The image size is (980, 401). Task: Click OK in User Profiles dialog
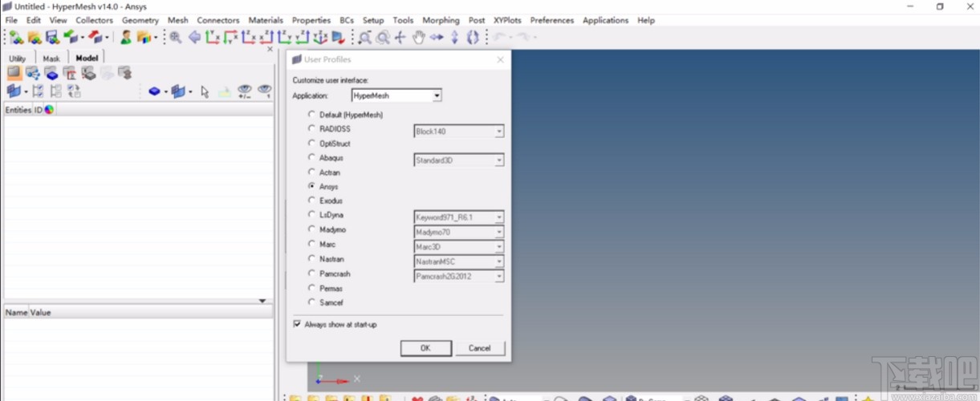pyautogui.click(x=425, y=348)
